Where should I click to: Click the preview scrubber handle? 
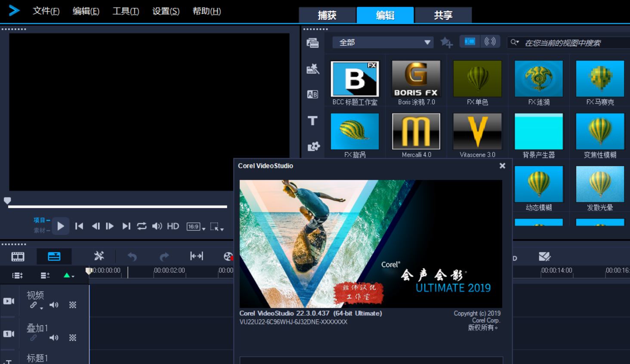coord(7,201)
